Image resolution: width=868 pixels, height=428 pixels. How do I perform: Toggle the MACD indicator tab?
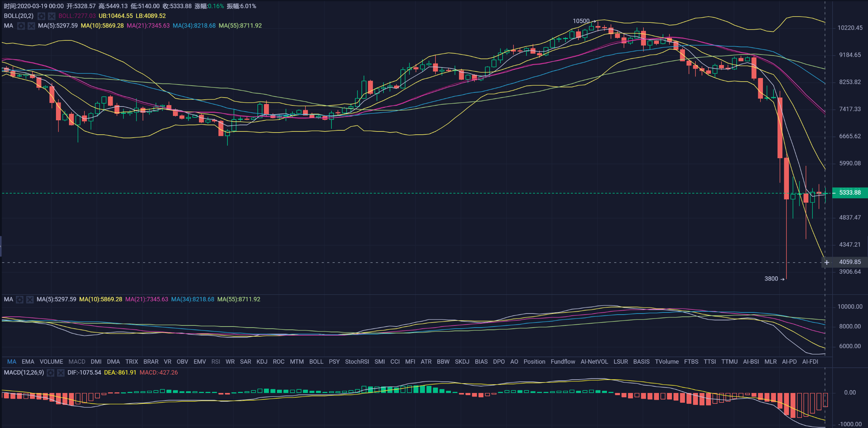point(77,362)
